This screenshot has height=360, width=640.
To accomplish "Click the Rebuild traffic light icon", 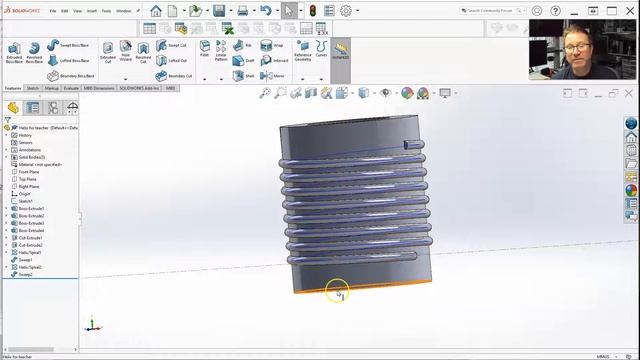I will coord(313,11).
